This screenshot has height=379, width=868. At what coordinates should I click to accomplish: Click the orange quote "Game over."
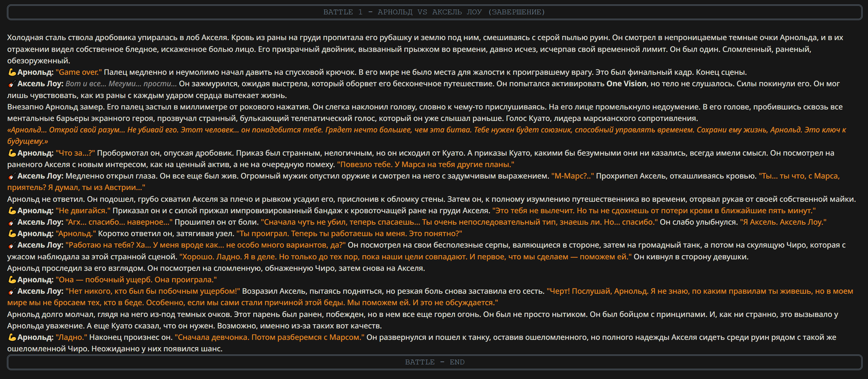coord(79,72)
